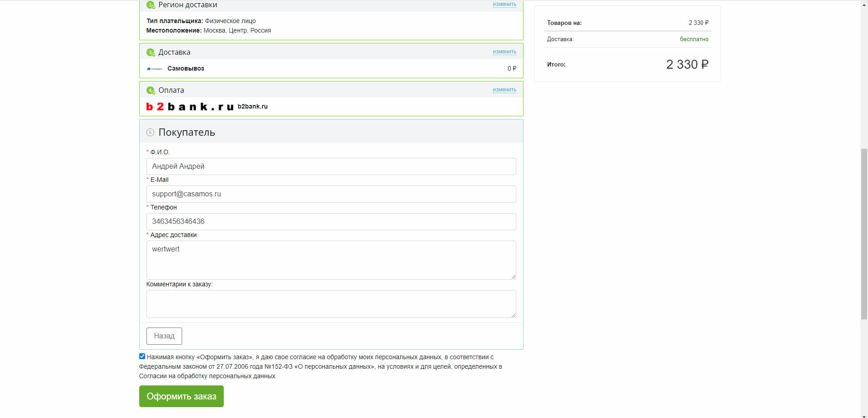Toggle personal data consent checkbox
Screen dimensions: 868x418
[142, 356]
